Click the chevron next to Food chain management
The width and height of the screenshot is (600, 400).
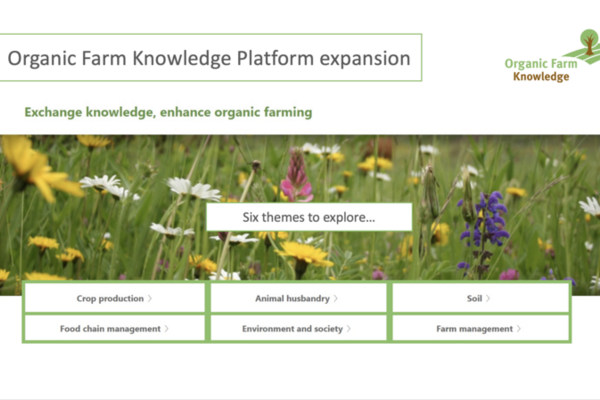pyautogui.click(x=166, y=328)
